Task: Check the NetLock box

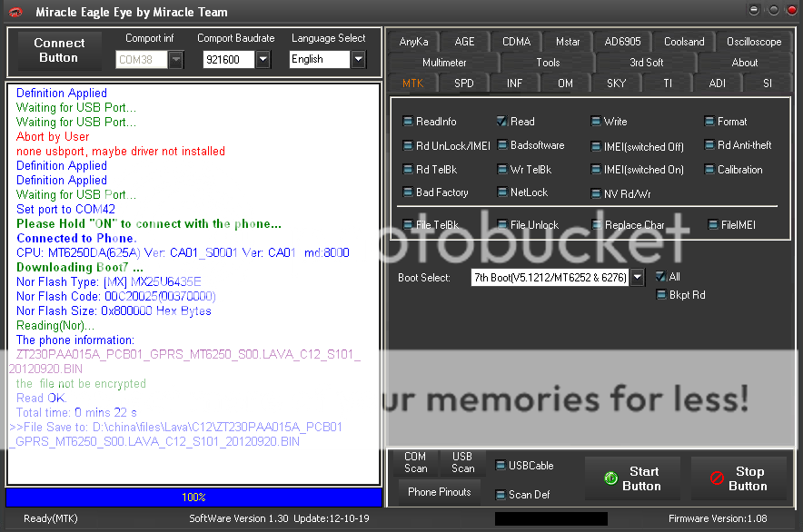Action: [501, 192]
